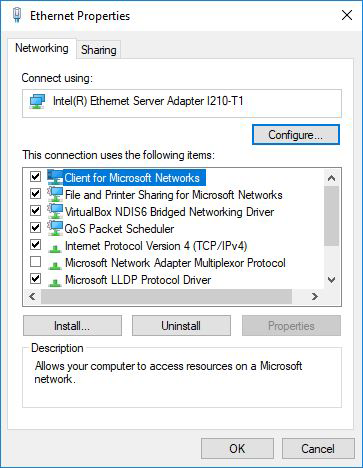Select the Networking tab
Screen dimensions: 363x468
coord(42,48)
